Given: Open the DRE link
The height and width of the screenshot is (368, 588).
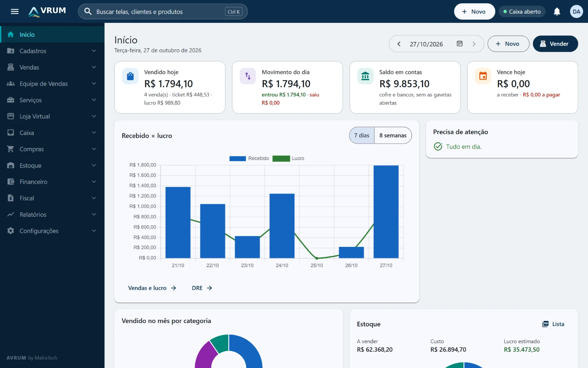Looking at the screenshot, I should [x=202, y=288].
